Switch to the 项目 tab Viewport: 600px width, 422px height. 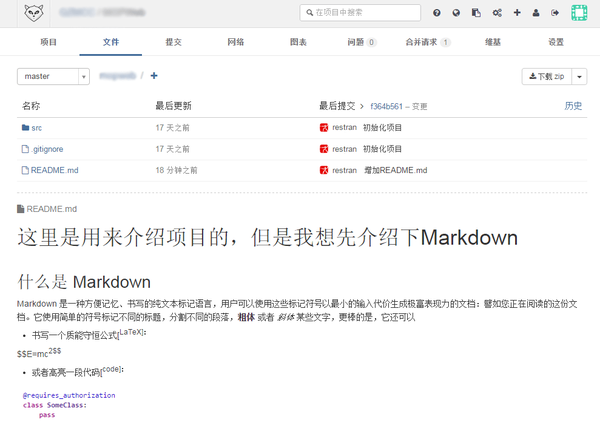click(x=49, y=42)
